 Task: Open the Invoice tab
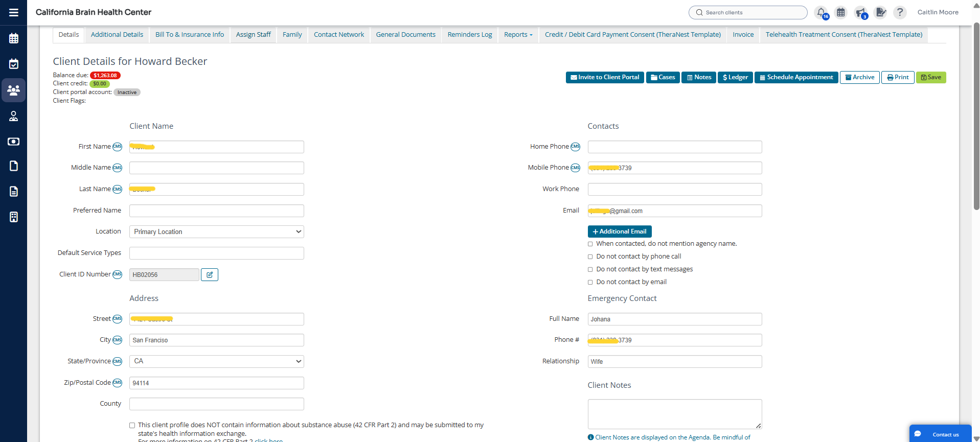743,35
